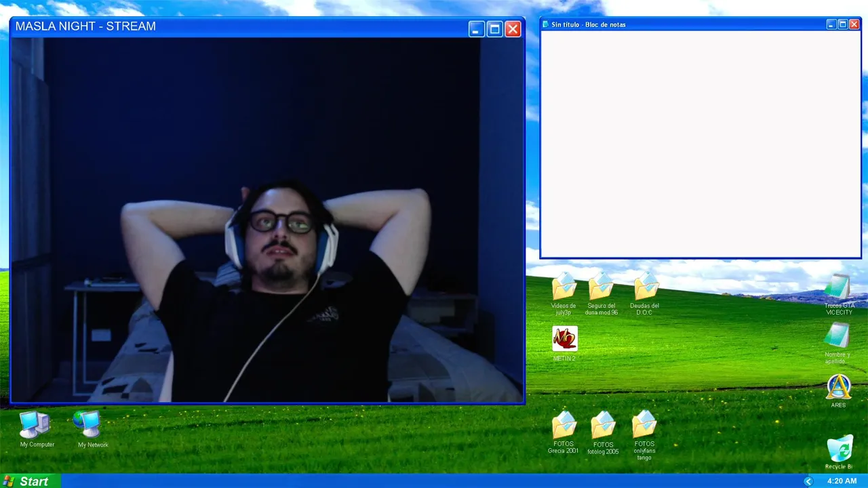868x488 pixels.
Task: Minimize the MASLA NIGHT - STREAM window
Action: (x=477, y=29)
